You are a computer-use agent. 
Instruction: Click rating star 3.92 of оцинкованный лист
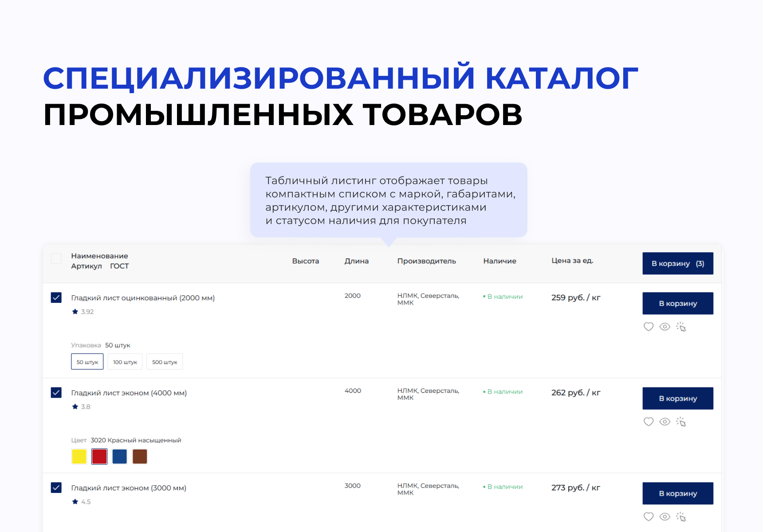(x=75, y=312)
